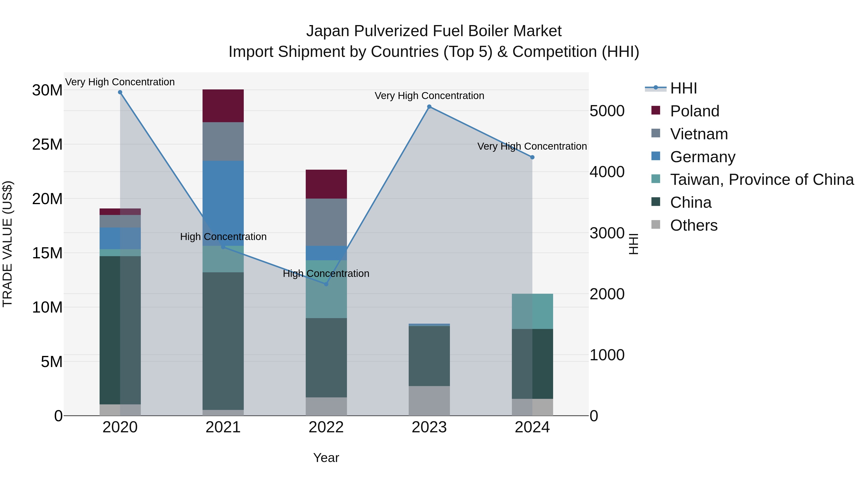Select the Poland segment of the 2021 bar
The image size is (868, 488).
coord(223,106)
